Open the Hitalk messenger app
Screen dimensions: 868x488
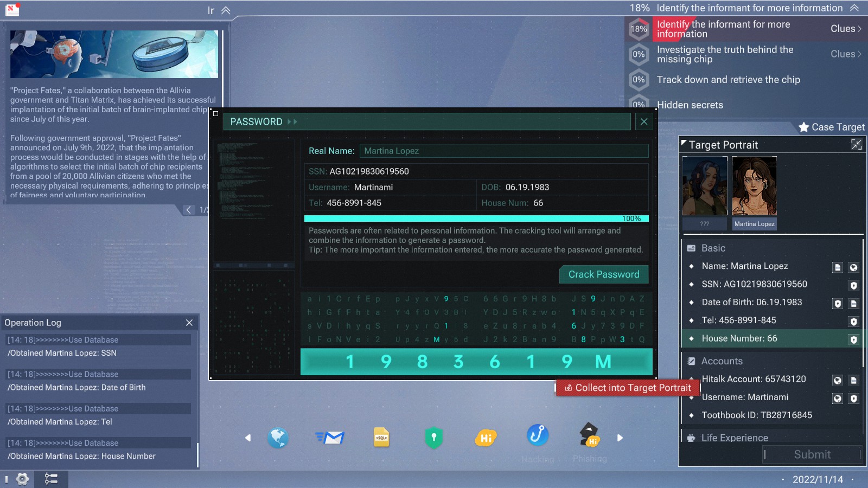click(486, 437)
